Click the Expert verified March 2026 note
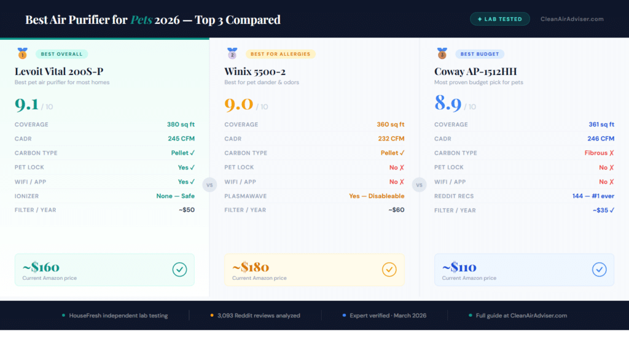Screen dimensions: 629x364 click(385, 316)
